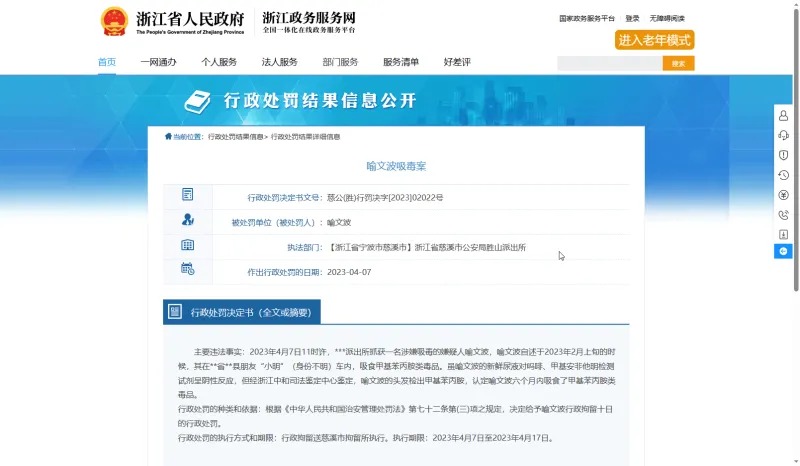This screenshot has height=466, width=800.
Task: Click the user profile icon in right sidebar
Action: 783,115
